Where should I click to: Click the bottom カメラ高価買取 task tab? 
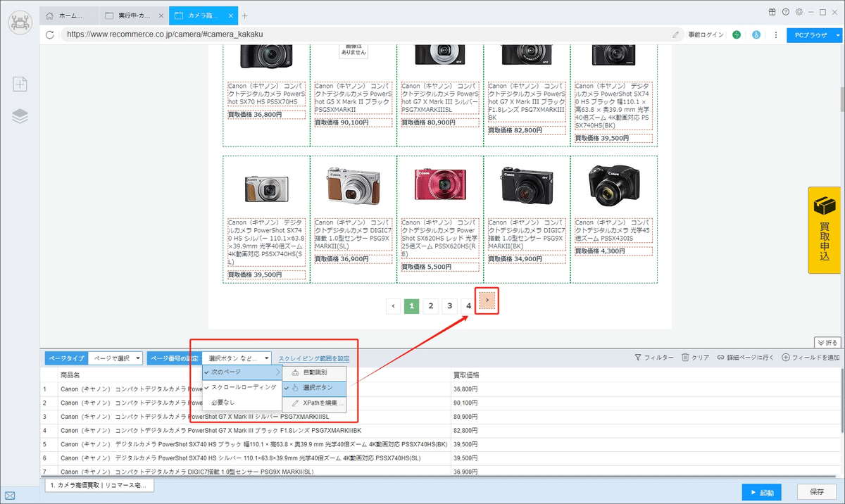pos(99,486)
